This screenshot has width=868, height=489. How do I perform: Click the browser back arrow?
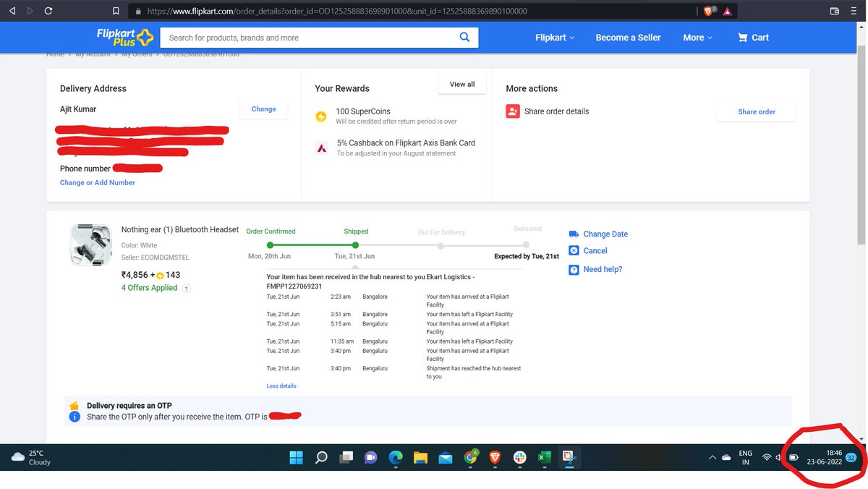click(x=12, y=11)
